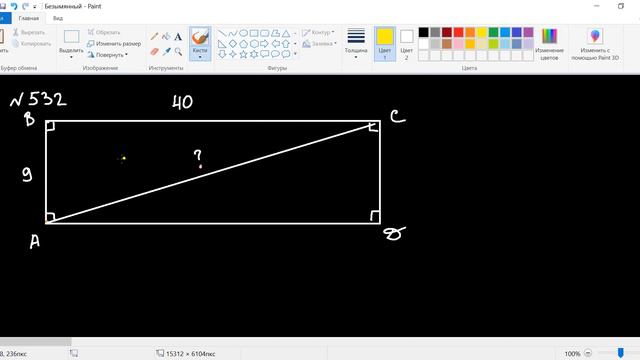Click Вырезать (Cut) button
This screenshot has height=360, width=640.
[x=29, y=32]
